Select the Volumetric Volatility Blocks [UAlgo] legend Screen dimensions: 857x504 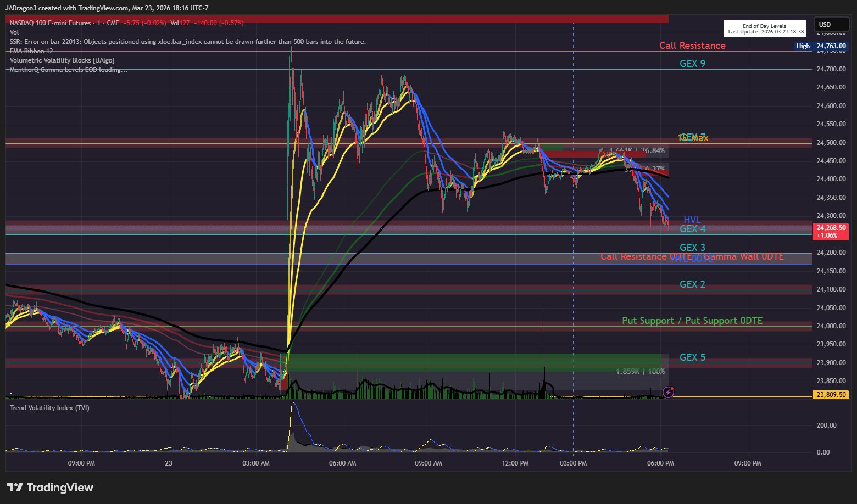point(62,60)
